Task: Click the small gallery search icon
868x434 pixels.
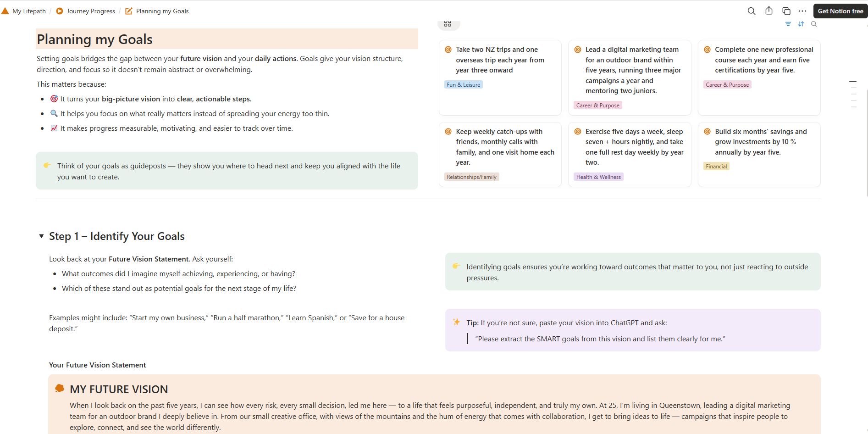Action: pos(814,24)
